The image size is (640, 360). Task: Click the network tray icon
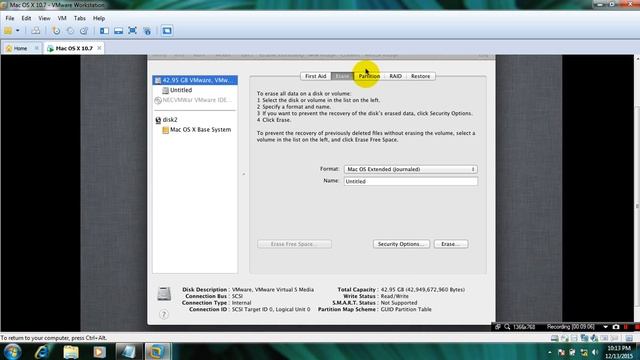584,352
